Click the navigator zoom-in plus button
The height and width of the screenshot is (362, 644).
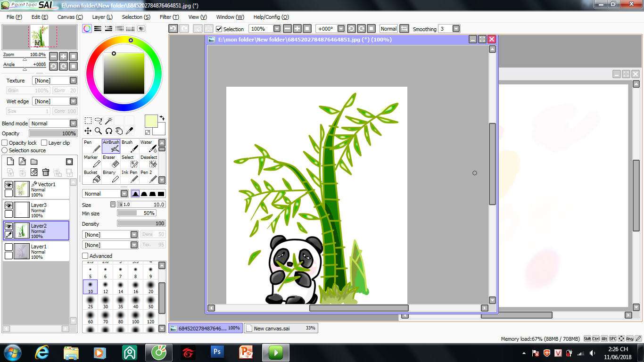point(63,56)
